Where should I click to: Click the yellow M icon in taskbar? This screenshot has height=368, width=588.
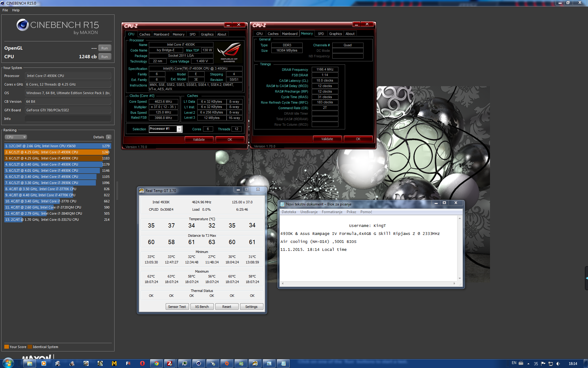[x=114, y=363]
